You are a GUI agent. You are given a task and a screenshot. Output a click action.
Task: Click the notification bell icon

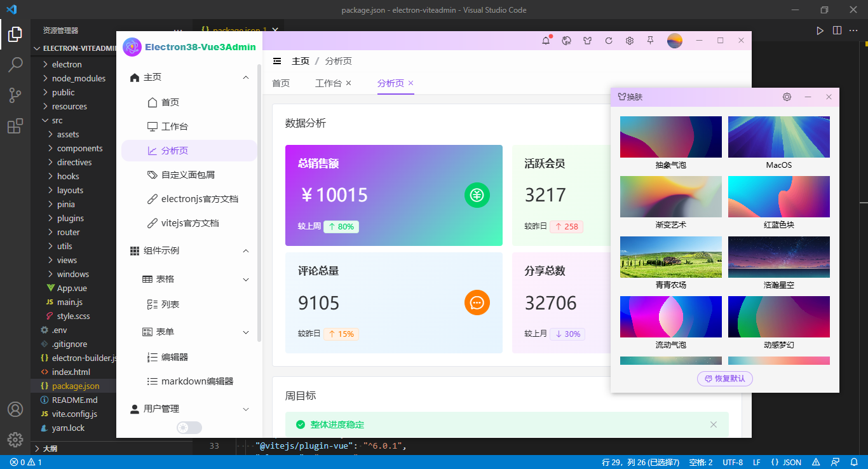click(x=546, y=41)
